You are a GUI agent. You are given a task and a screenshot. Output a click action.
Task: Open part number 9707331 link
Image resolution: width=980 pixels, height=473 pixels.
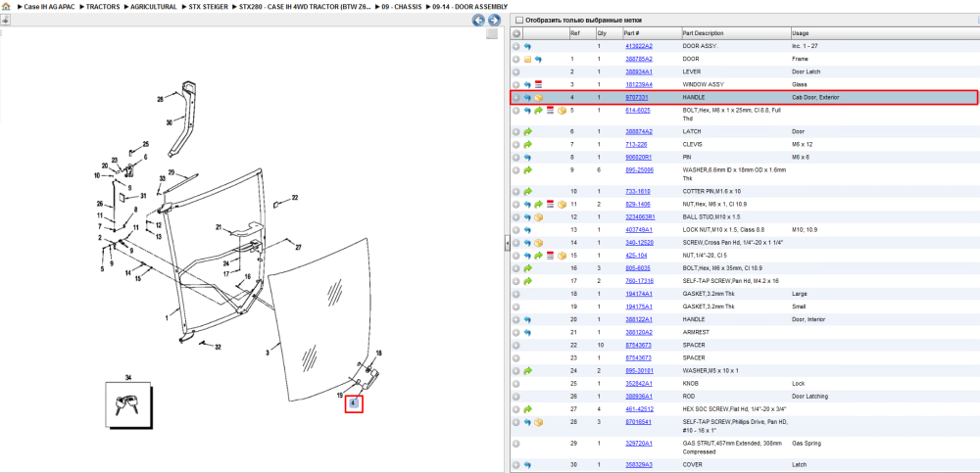point(636,98)
